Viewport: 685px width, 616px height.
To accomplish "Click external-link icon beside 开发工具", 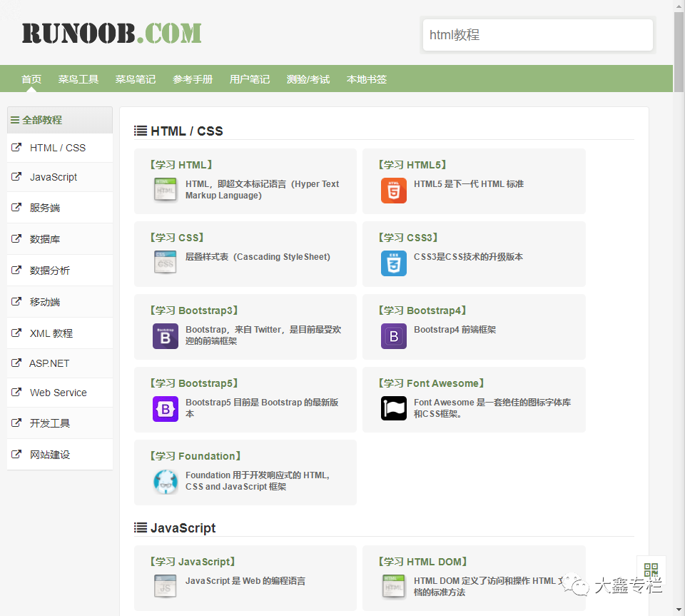I will [x=16, y=423].
